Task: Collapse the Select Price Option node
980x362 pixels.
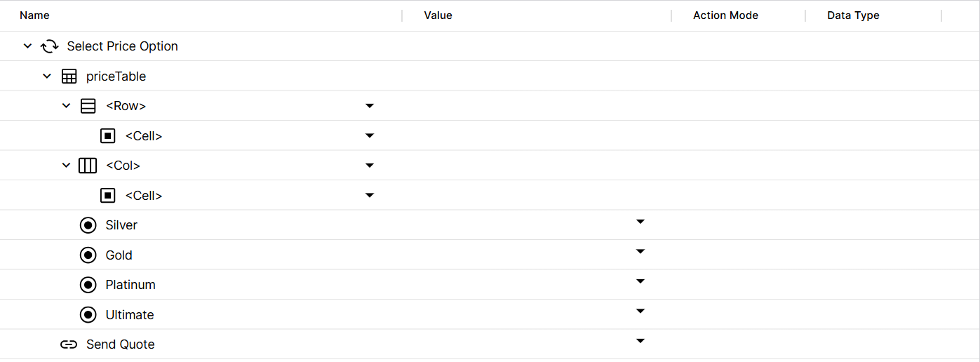Action: [27, 46]
